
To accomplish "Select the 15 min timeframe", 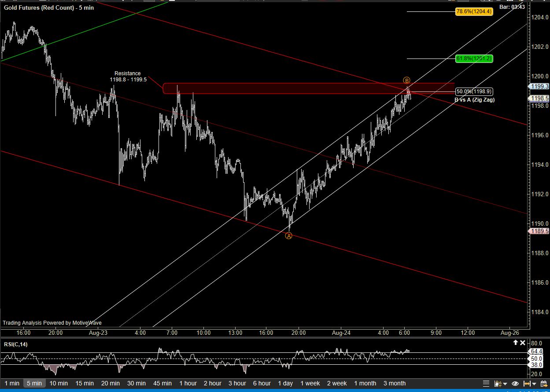I will (85, 383).
